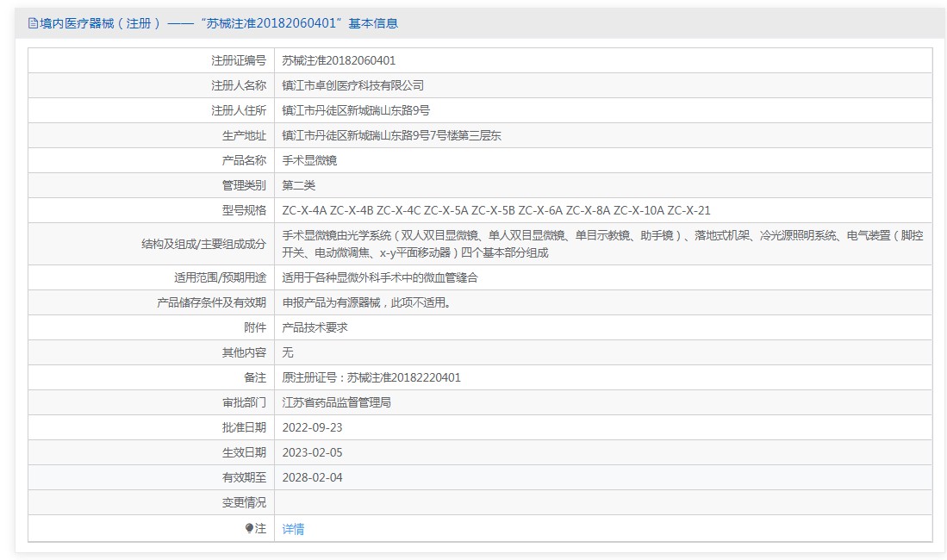Click the 注册证编号 row label

239,61
